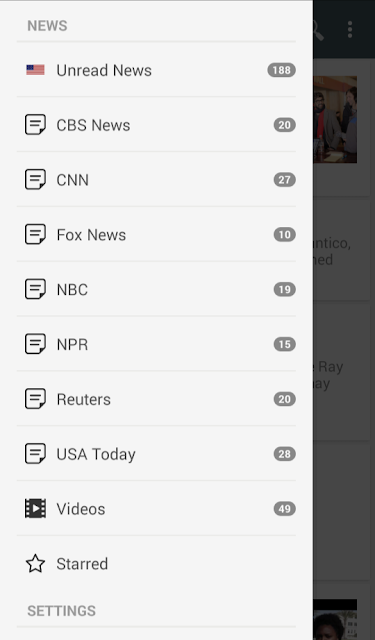
Task: Tap the US flag icon beside Unread News
Action: click(x=36, y=70)
